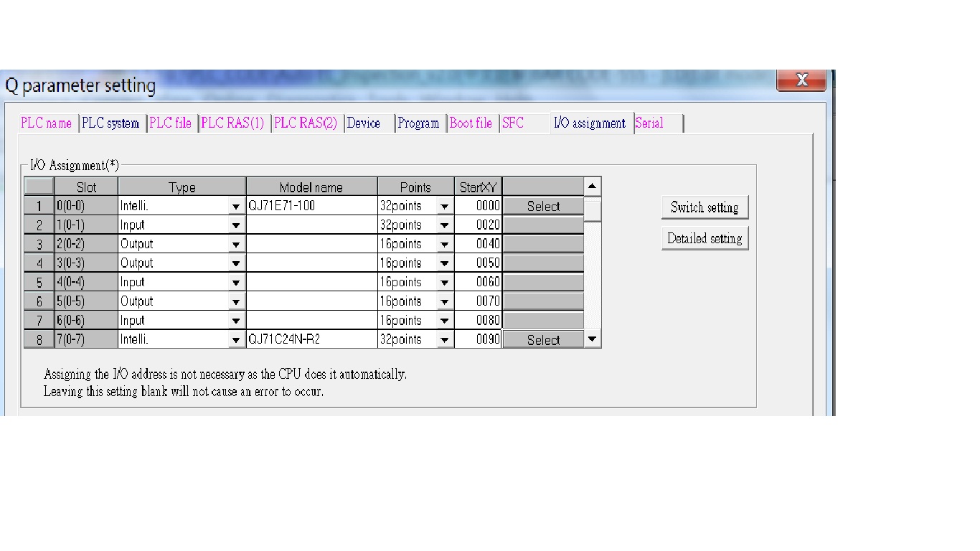Click the QJ71E71-100 model name field
980x551 pixels.
coord(311,206)
